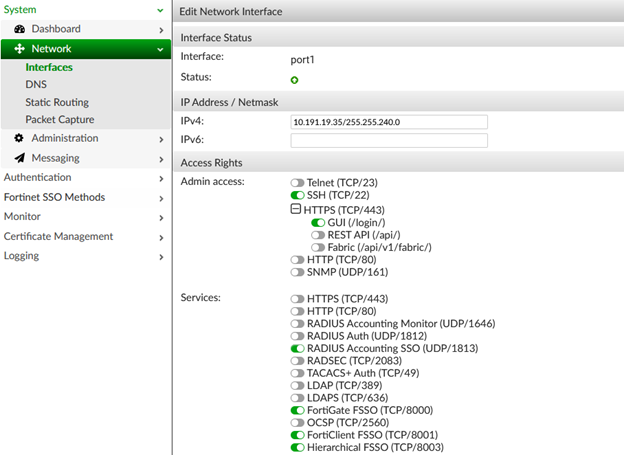Screen dimensions: 624x455
Task: Click the Network move-arrows icon
Action: (19, 49)
